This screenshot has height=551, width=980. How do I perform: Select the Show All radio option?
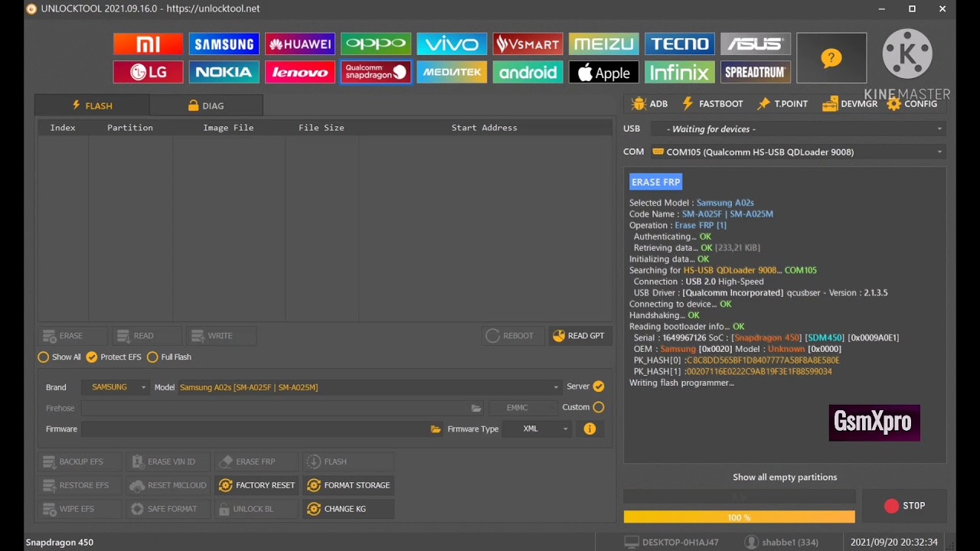[59, 357]
